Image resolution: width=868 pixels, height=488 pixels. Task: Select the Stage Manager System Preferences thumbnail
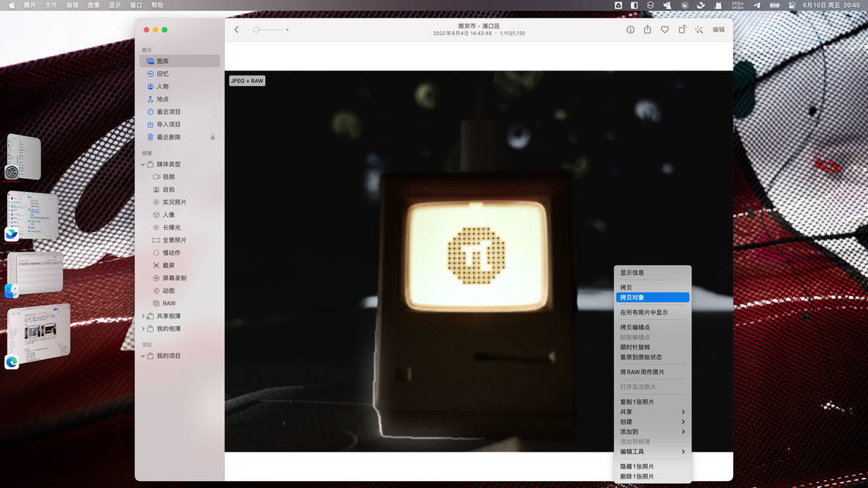[24, 156]
